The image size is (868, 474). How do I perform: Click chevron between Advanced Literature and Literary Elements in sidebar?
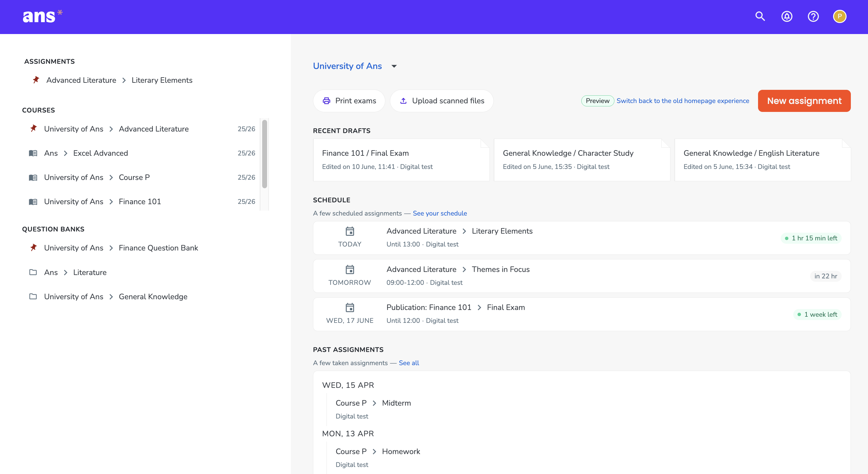click(x=124, y=80)
